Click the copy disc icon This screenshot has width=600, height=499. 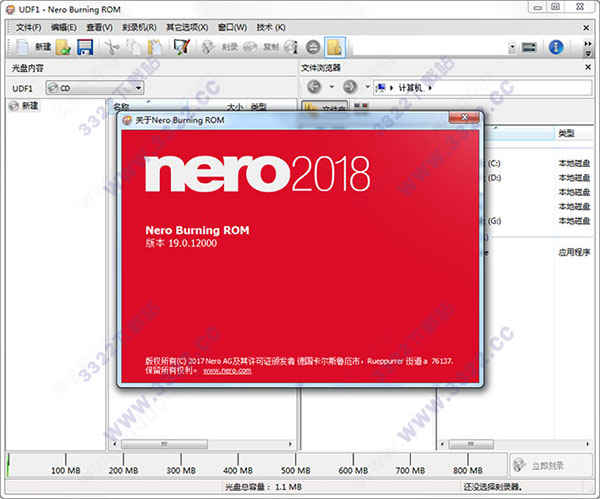[x=250, y=47]
